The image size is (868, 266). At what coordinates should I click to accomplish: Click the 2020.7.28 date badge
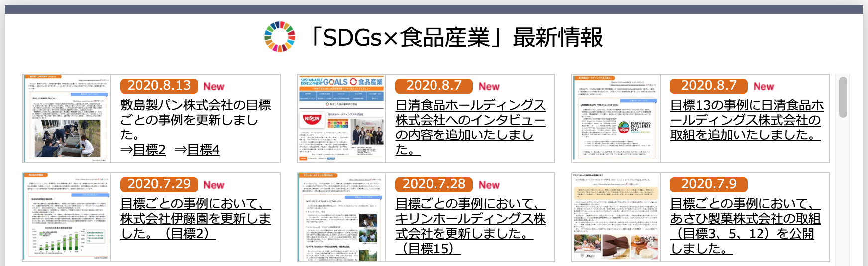point(434,184)
